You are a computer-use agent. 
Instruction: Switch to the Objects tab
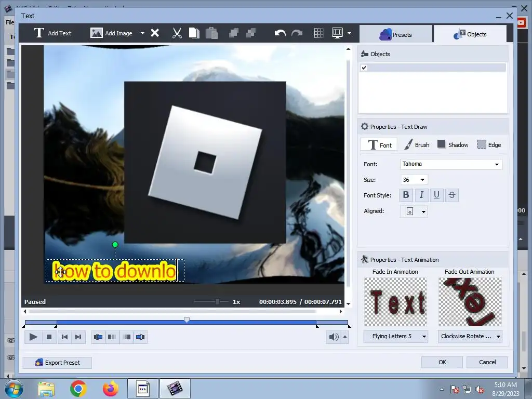point(470,34)
